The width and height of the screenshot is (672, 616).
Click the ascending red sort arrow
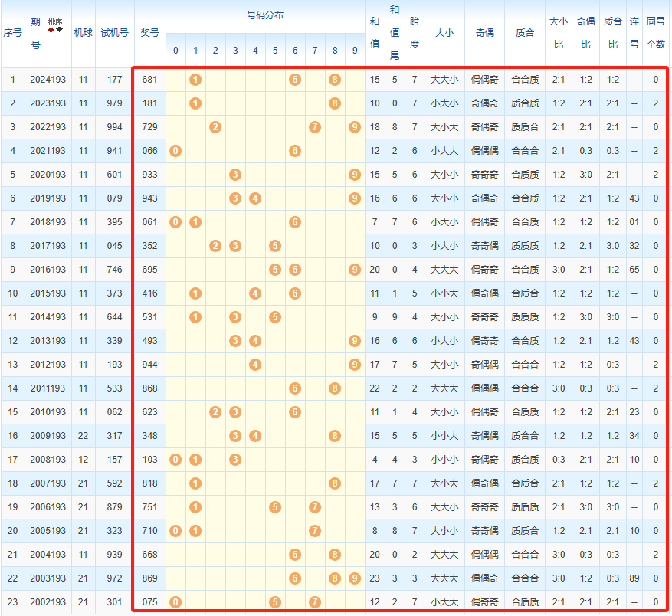(x=51, y=29)
